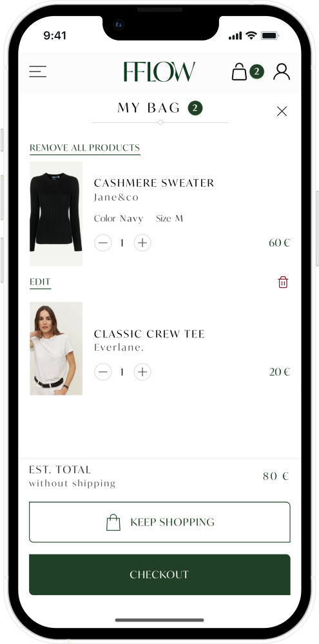Tap the FFLOW logo
The image size is (319, 644).
159,71
